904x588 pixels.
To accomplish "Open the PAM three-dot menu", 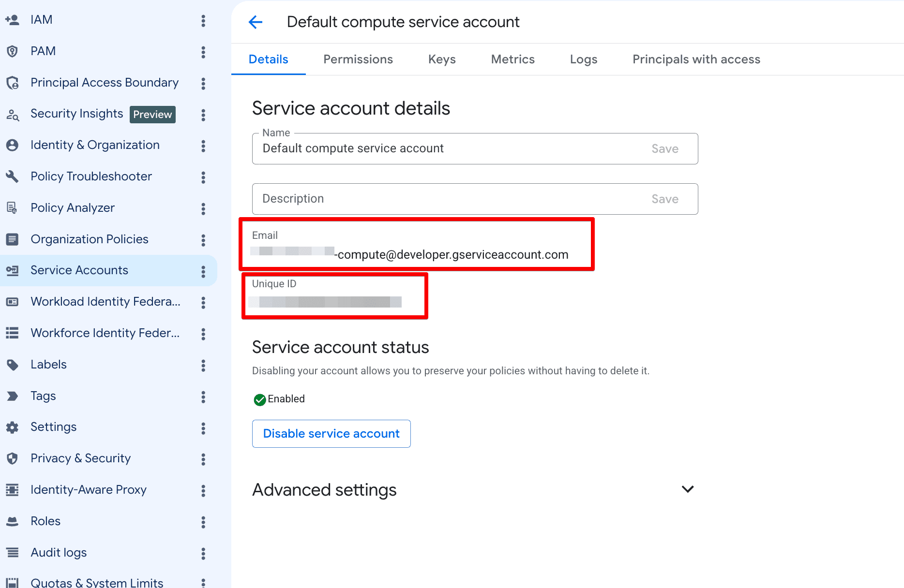I will click(x=203, y=52).
